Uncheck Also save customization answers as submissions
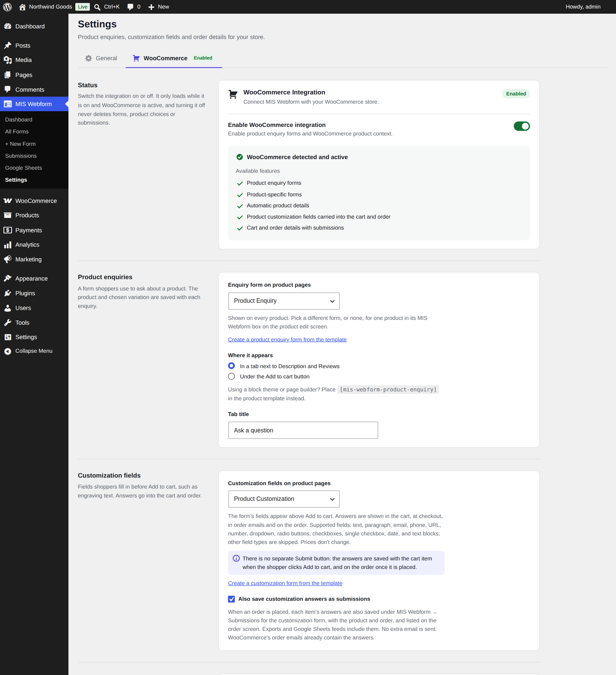Screen dimensions: 616x675 tap(231, 599)
